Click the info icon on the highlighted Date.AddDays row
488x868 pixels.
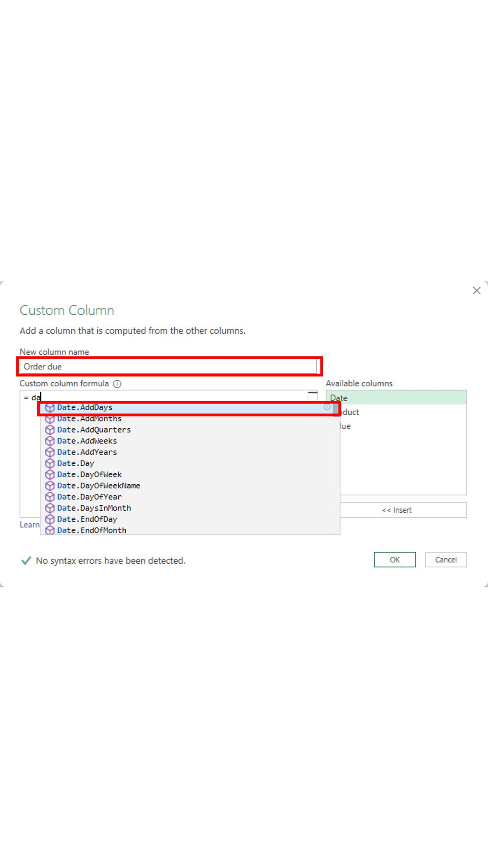pos(328,407)
